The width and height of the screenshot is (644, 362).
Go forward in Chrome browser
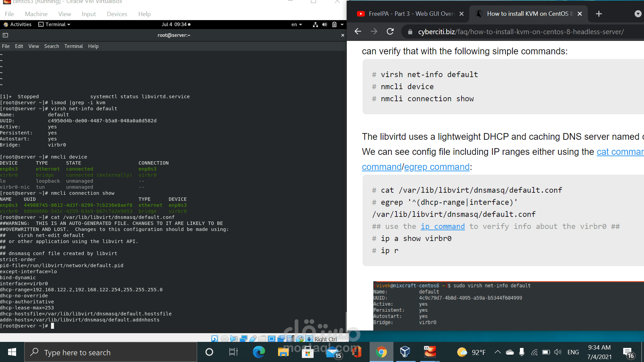374,32
